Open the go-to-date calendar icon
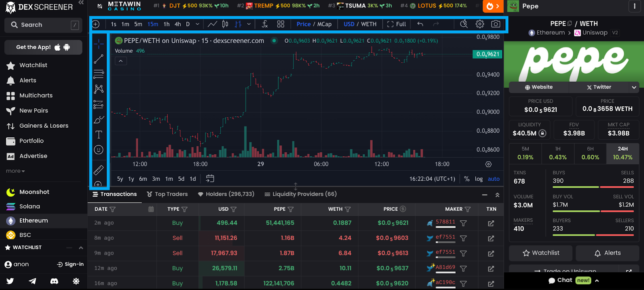Screen dimensions: 644x290 pyautogui.click(x=210, y=178)
